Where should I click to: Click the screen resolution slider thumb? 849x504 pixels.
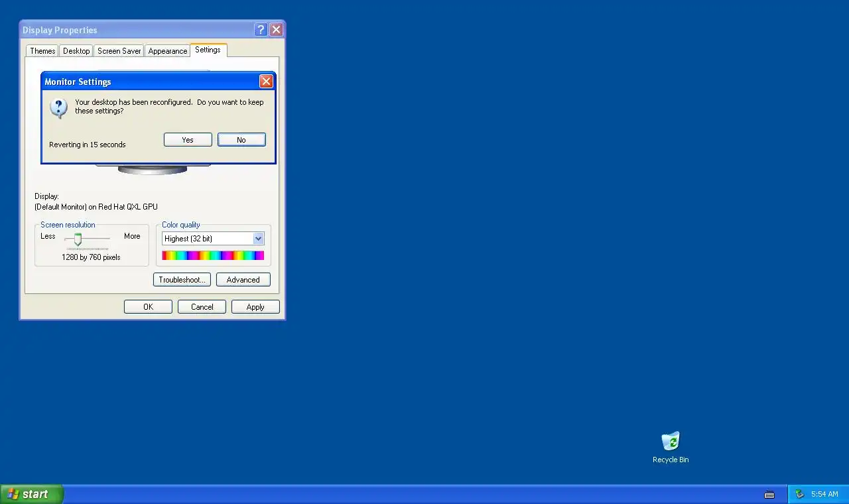78,239
